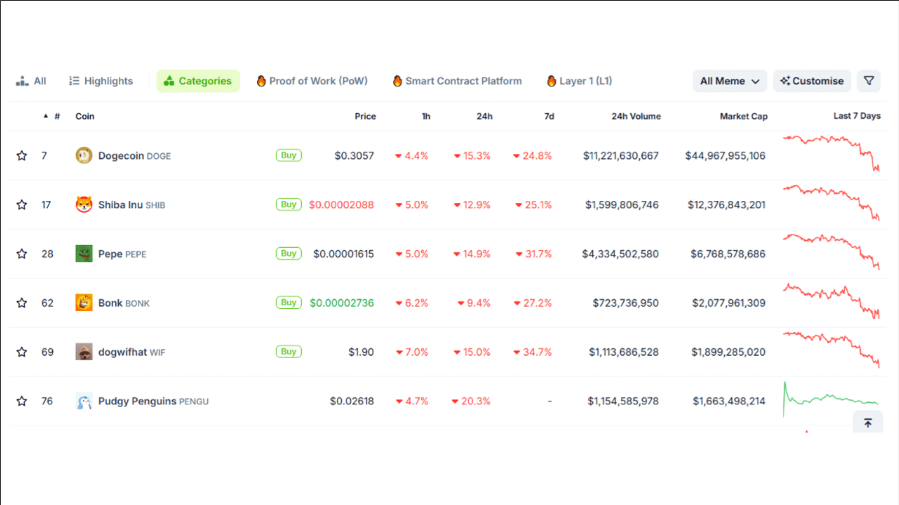Click the Bonk coin logo
This screenshot has height=505, width=899.
coord(84,303)
